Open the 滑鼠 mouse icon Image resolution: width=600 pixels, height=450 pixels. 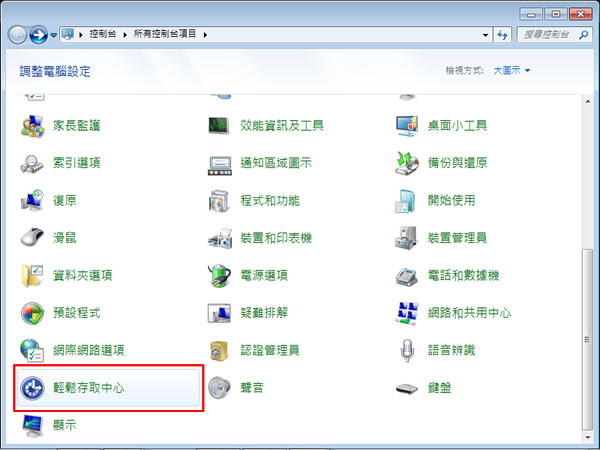point(32,237)
